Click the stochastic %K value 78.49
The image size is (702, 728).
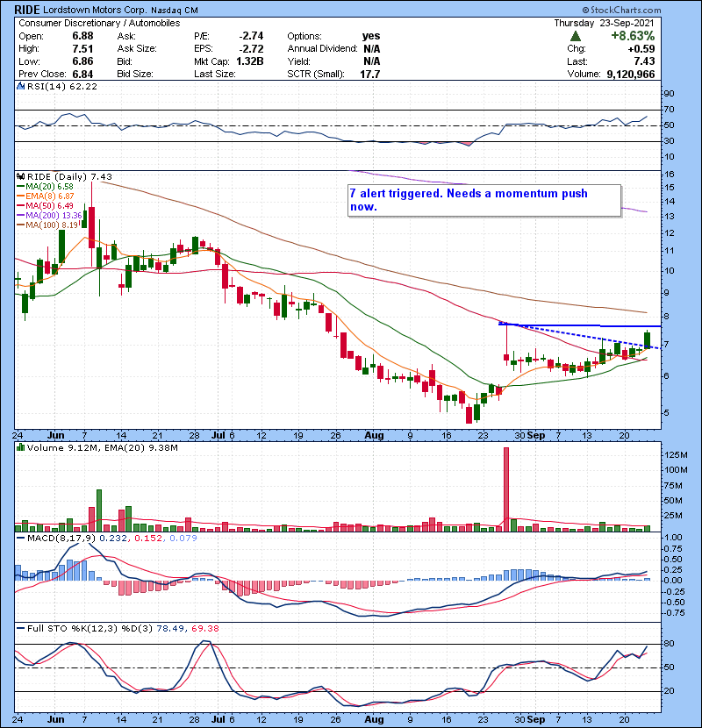pos(170,629)
